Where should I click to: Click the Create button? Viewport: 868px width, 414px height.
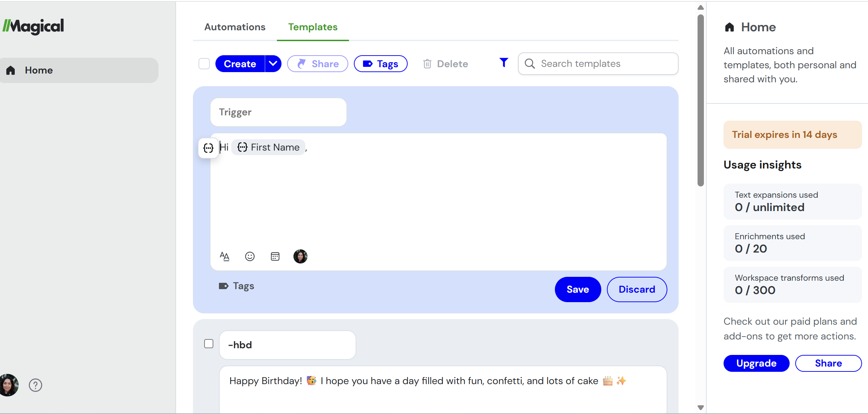point(240,64)
